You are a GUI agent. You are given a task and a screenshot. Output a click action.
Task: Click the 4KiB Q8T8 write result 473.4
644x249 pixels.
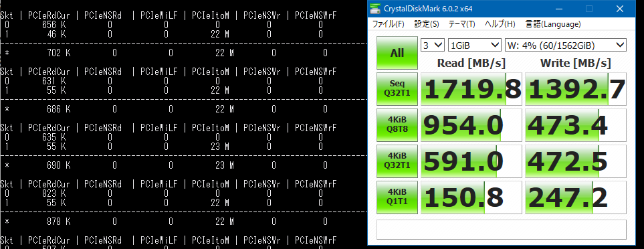(x=576, y=125)
